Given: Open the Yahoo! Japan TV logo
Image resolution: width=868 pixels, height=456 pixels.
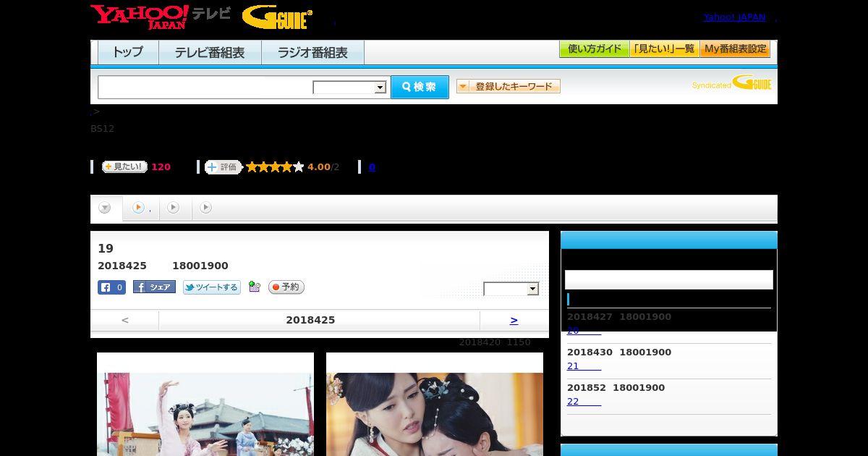Looking at the screenshot, I should [x=161, y=17].
